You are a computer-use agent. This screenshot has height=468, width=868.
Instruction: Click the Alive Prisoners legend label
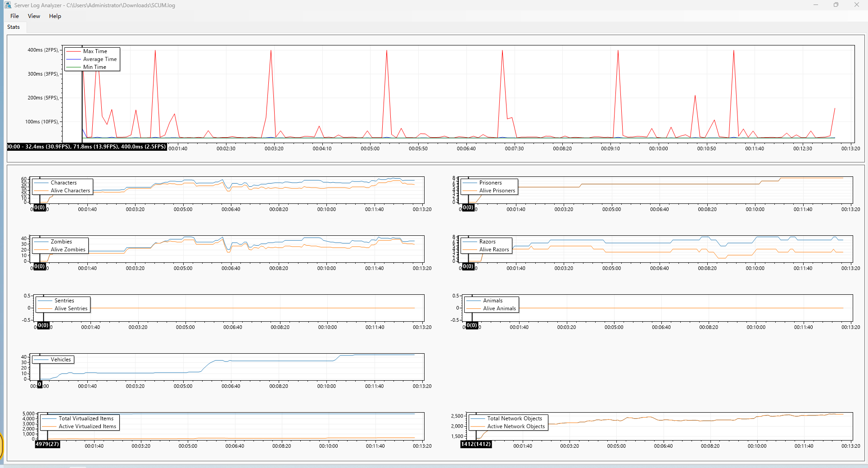click(497, 190)
